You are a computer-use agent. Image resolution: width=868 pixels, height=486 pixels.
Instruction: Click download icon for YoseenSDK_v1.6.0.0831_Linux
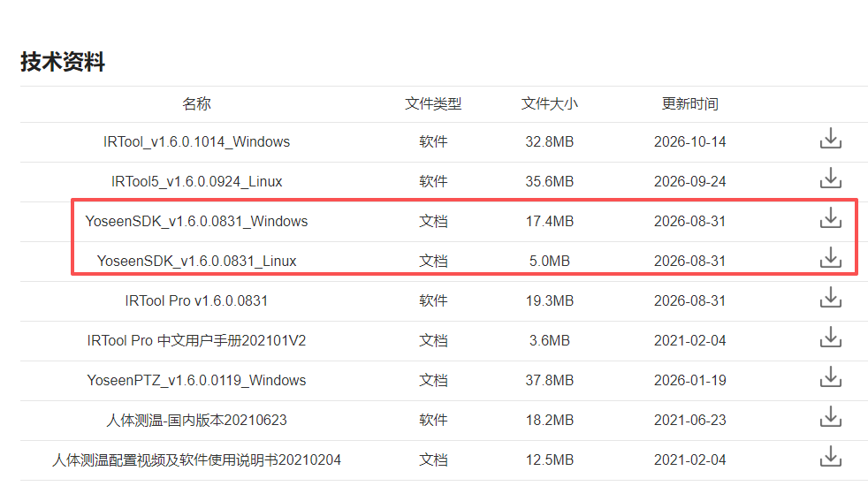(830, 258)
